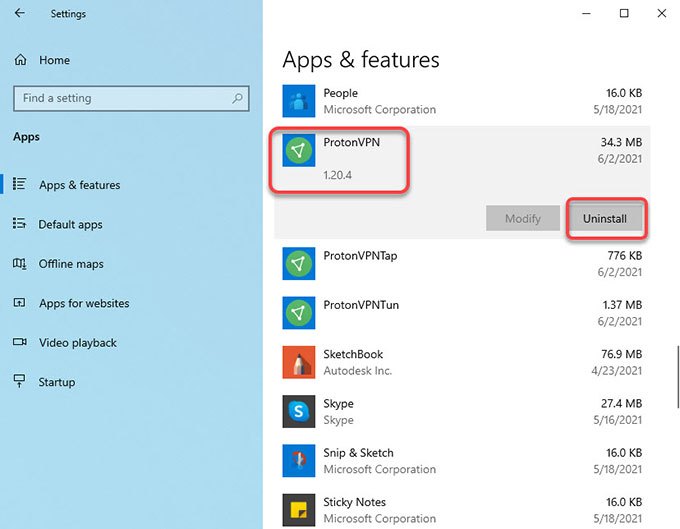Select the Skype app name
This screenshot has height=529, width=680.
[338, 404]
